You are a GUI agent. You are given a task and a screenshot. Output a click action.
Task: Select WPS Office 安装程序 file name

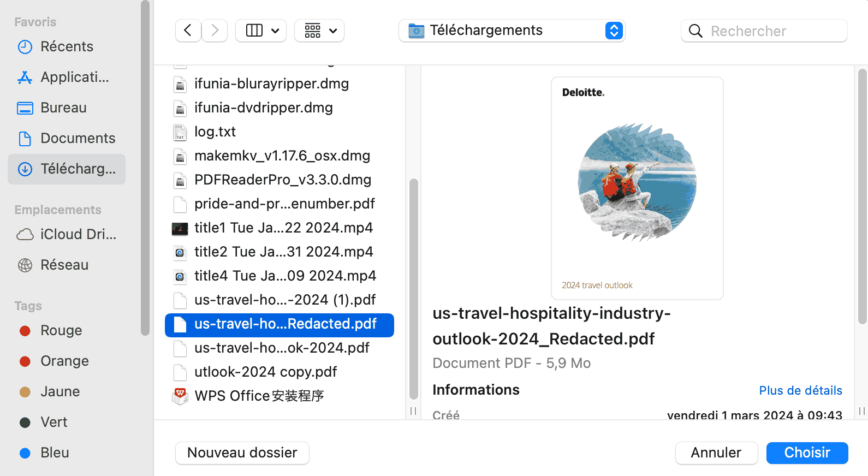[x=259, y=396]
